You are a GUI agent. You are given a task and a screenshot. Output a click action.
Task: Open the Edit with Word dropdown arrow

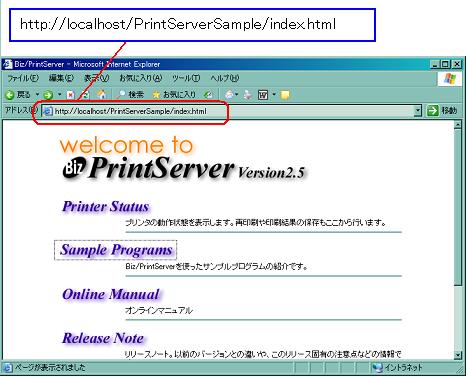tap(274, 95)
